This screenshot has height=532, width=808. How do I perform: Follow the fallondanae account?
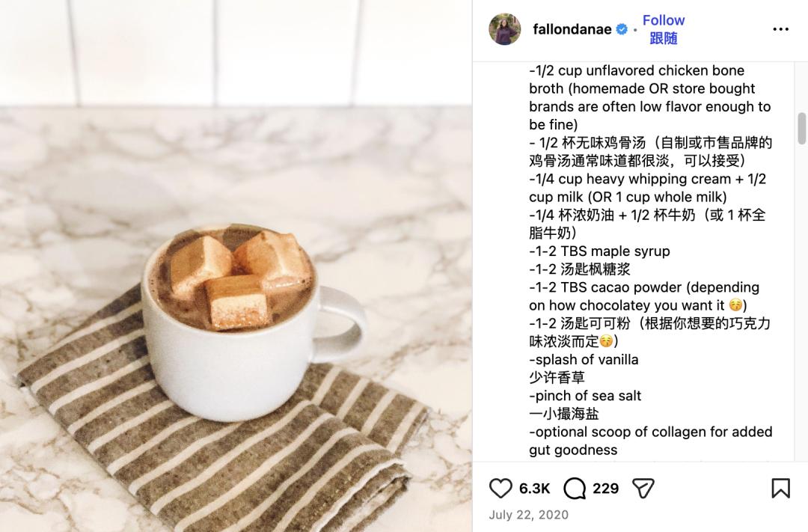click(x=663, y=20)
